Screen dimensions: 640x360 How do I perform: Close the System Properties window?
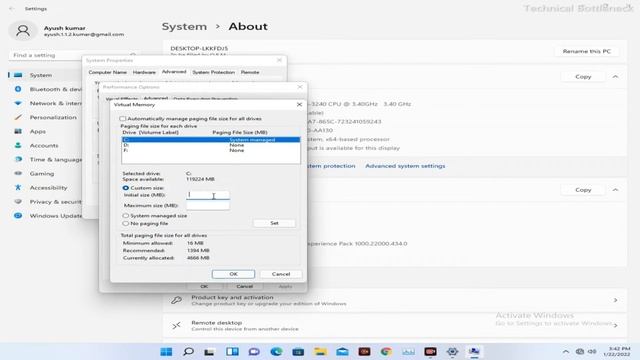pos(279,60)
